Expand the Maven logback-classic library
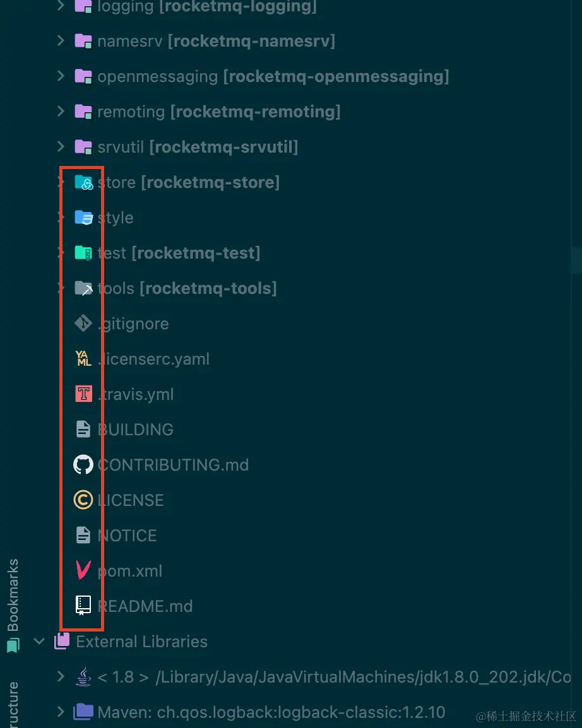582x728 pixels. (x=61, y=712)
